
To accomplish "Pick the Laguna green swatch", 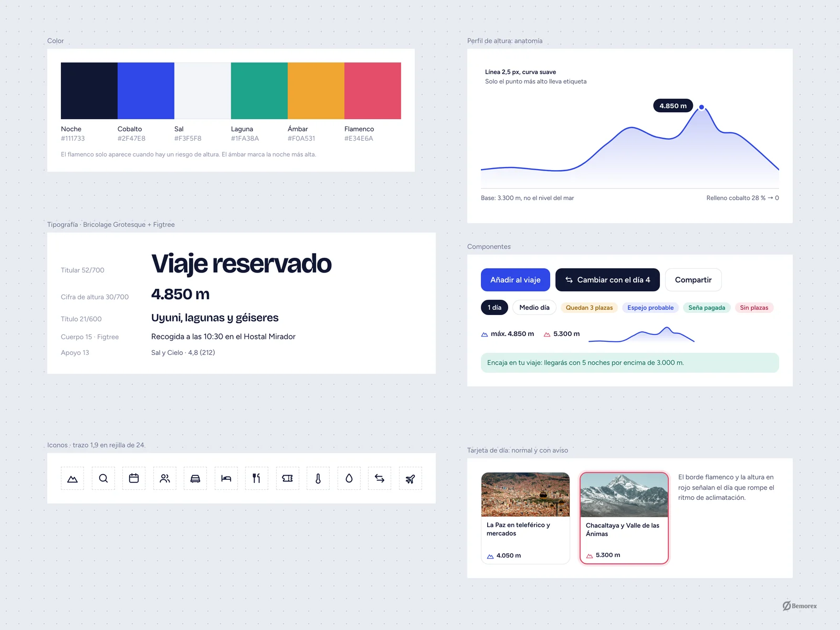I will point(259,91).
